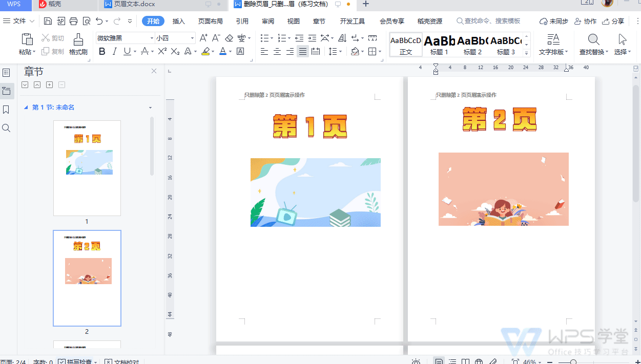Apply Bold formatting with the B icon
641x364 pixels.
(102, 51)
